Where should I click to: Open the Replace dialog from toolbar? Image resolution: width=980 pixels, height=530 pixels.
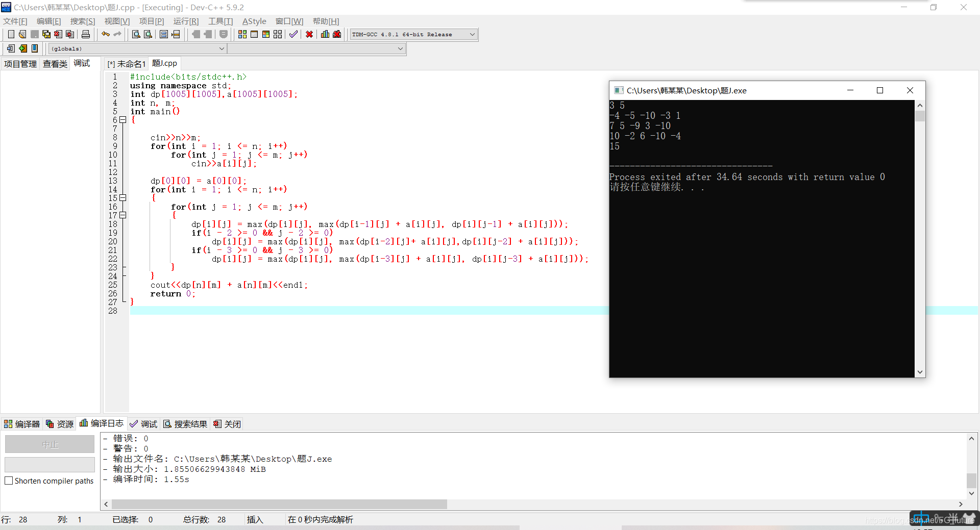tap(148, 34)
